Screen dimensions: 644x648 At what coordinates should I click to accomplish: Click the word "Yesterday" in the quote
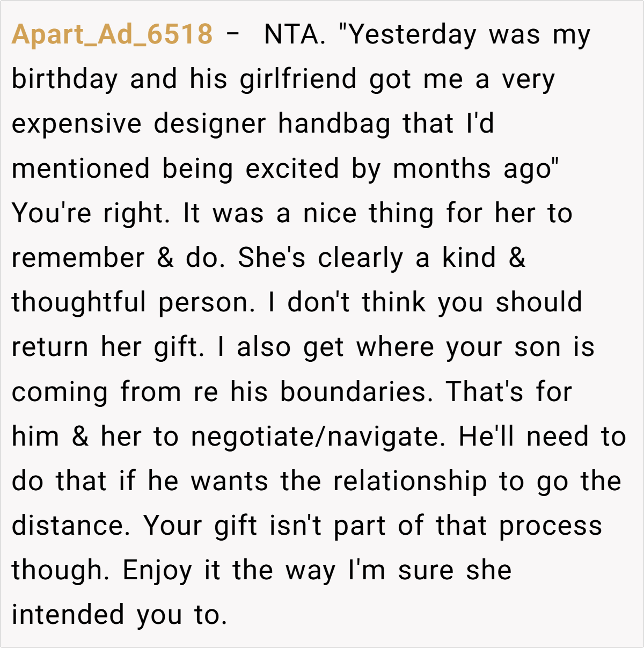412,35
